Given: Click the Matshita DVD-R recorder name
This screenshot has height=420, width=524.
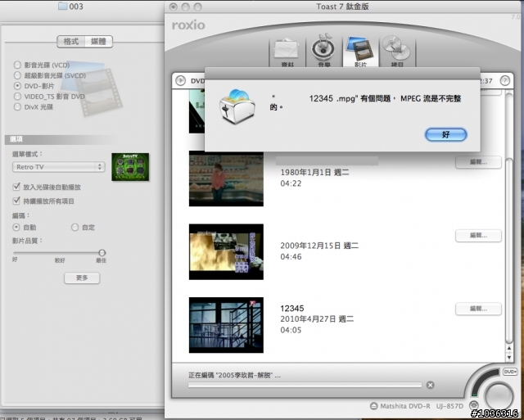Looking at the screenshot, I should coord(422,406).
